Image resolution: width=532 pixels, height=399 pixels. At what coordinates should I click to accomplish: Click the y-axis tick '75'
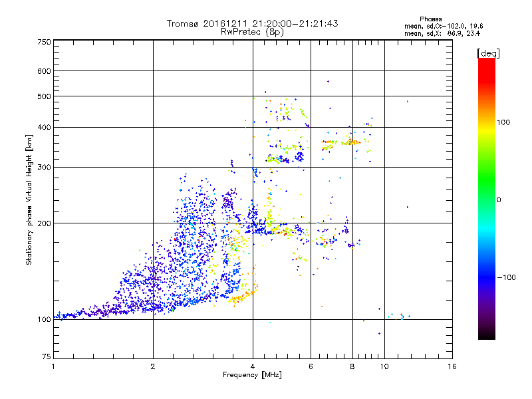click(47, 356)
